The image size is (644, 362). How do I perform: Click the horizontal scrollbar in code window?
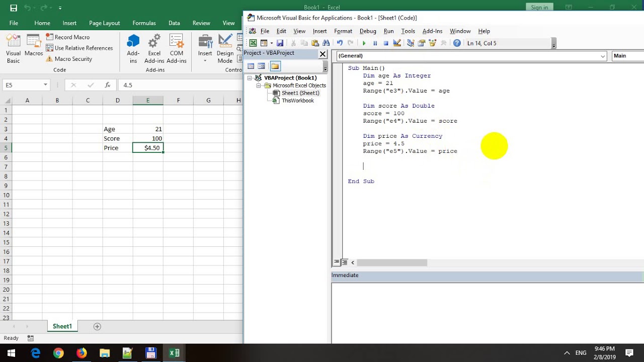pos(391,262)
